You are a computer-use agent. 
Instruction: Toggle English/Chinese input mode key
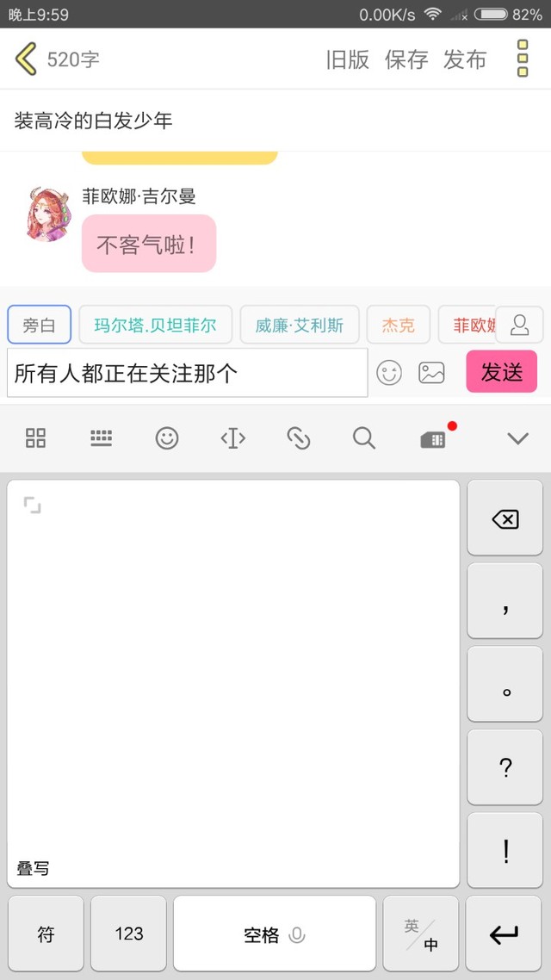(420, 933)
